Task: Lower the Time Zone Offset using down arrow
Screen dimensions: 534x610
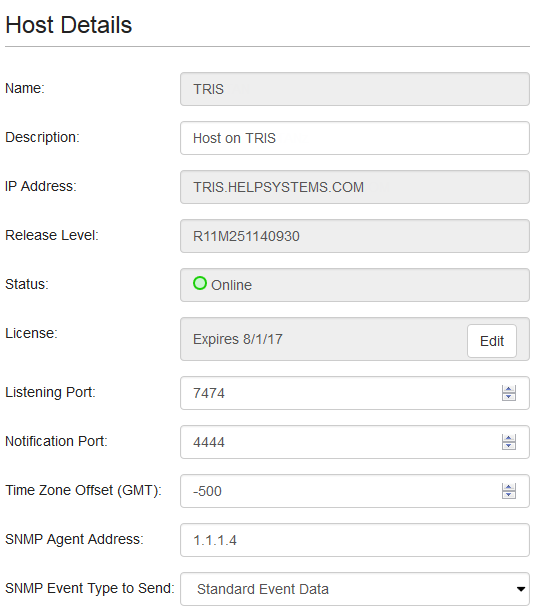Action: point(509,495)
